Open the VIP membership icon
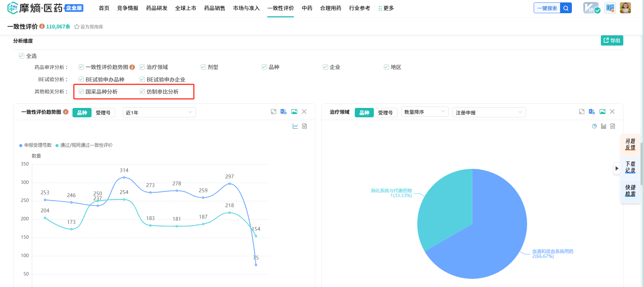This screenshot has height=287, width=644. [591, 8]
